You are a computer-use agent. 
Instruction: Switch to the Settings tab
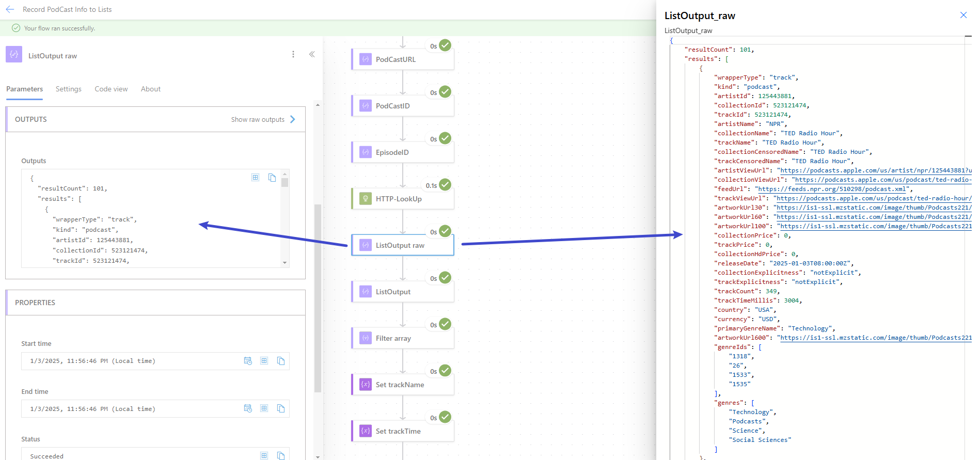pyautogui.click(x=69, y=89)
